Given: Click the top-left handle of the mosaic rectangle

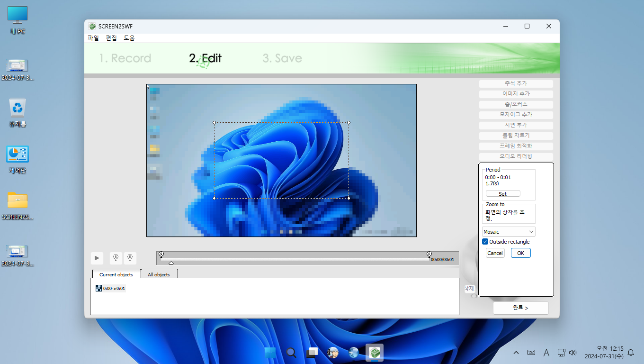Looking at the screenshot, I should click(214, 122).
